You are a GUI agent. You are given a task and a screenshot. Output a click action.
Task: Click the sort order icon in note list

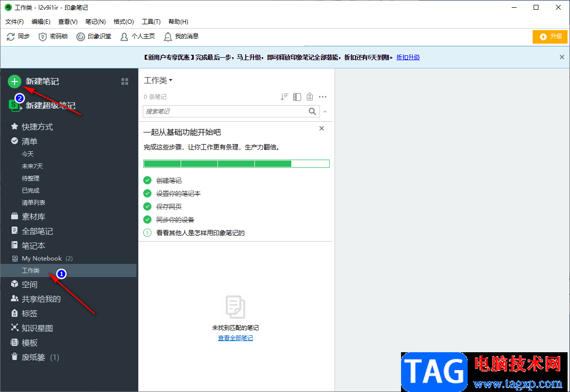(285, 97)
